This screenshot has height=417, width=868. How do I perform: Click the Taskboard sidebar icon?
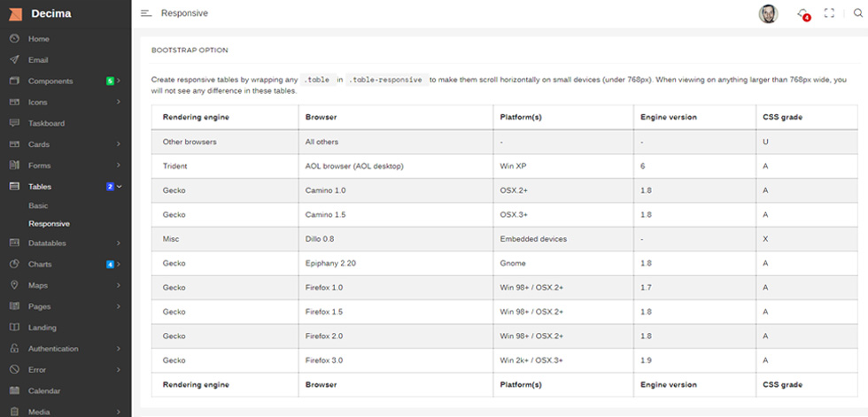(x=15, y=123)
